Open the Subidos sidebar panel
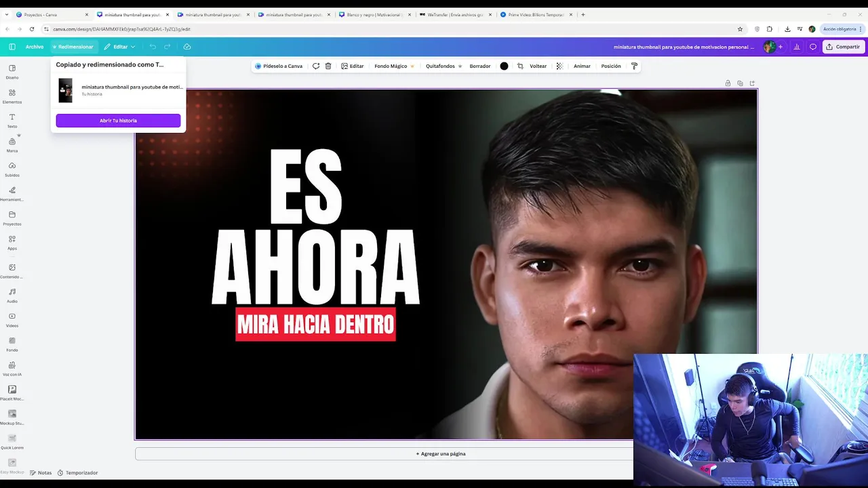 click(x=12, y=169)
